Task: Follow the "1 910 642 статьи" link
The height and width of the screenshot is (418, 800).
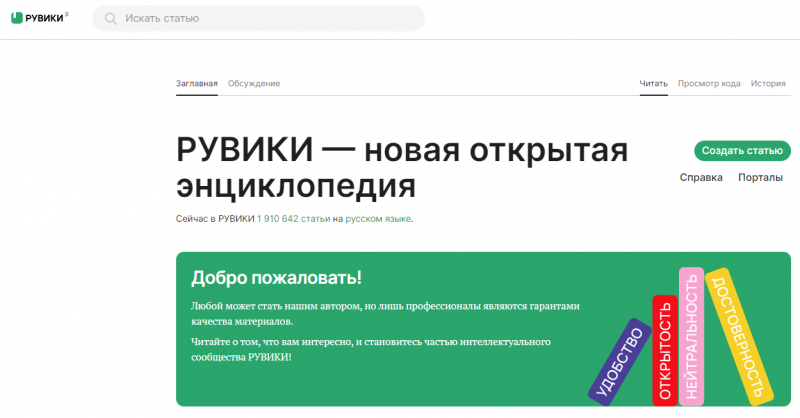Action: coord(293,218)
